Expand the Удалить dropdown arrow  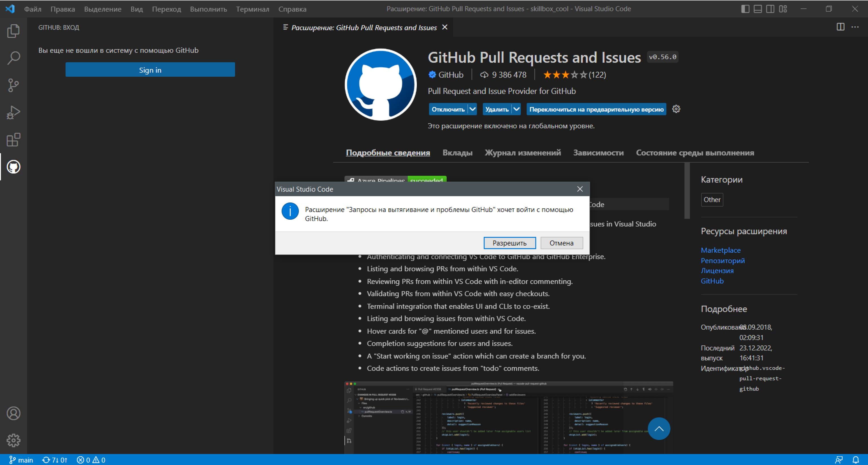(517, 109)
